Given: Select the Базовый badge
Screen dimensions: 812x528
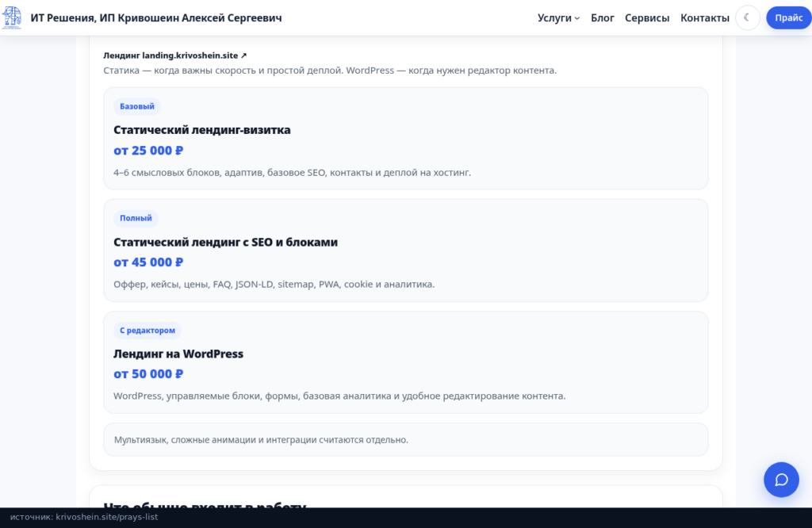Looking at the screenshot, I should 137,106.
